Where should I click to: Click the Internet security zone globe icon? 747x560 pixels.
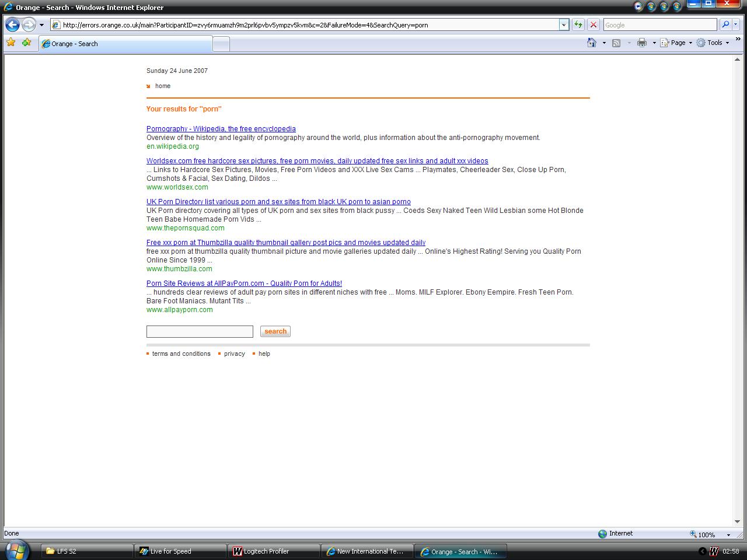pyautogui.click(x=602, y=534)
